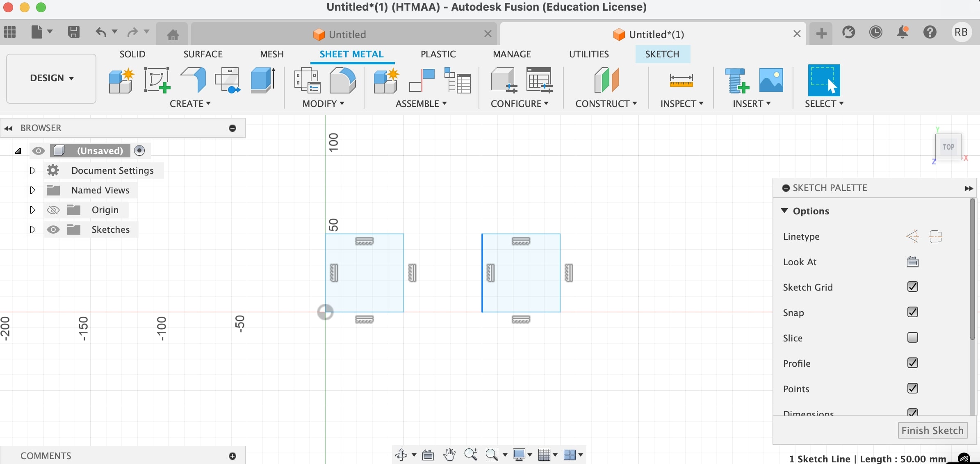Click the Look At icon in Sketch Palette

point(913,262)
